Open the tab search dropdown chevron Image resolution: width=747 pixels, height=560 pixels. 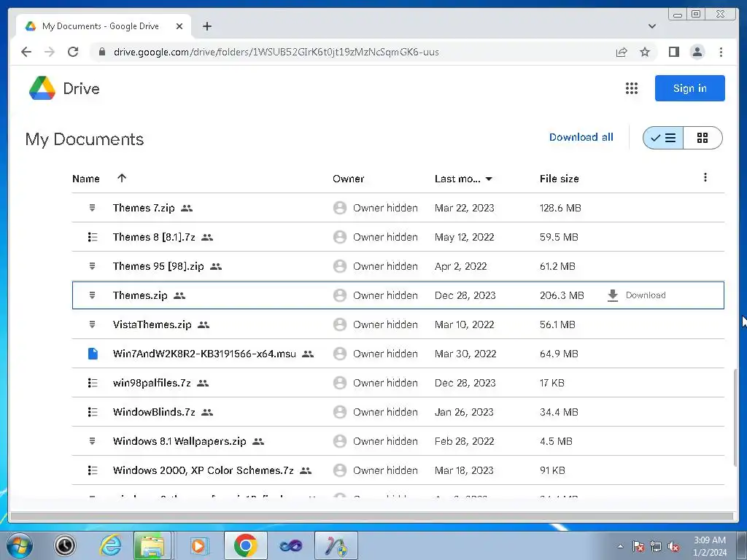[x=651, y=26]
